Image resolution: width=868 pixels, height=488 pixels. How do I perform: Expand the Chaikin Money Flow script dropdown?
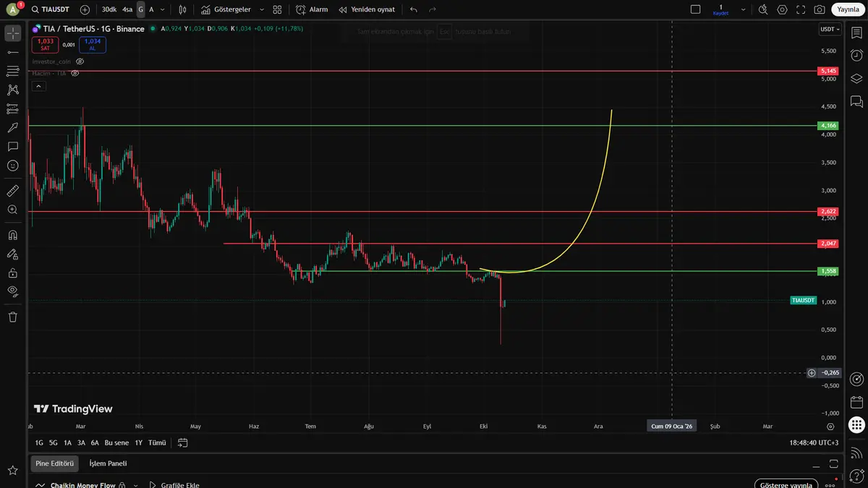click(135, 485)
